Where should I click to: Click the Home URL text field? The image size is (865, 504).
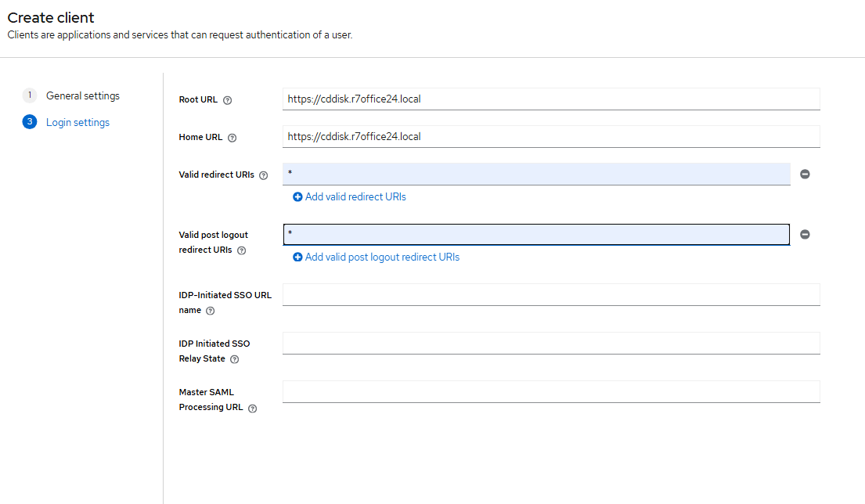click(x=551, y=137)
